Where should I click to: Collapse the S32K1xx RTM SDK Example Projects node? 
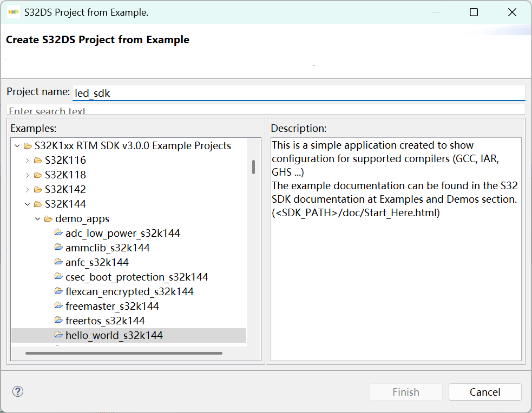pyautogui.click(x=17, y=146)
